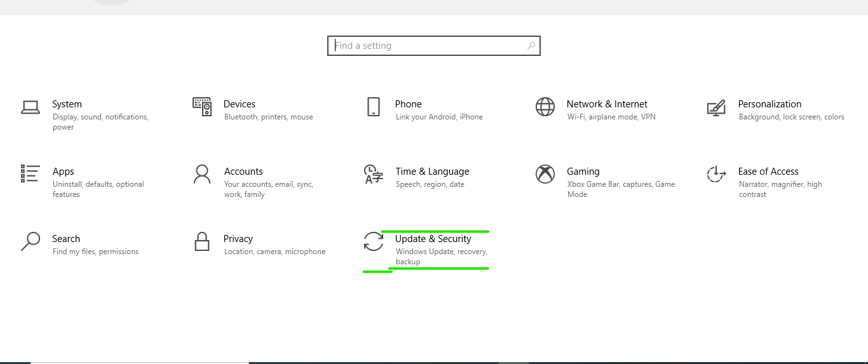Click 'Display, sound, notifications, power' description
Viewport: 868px width, 364px height.
100,122
